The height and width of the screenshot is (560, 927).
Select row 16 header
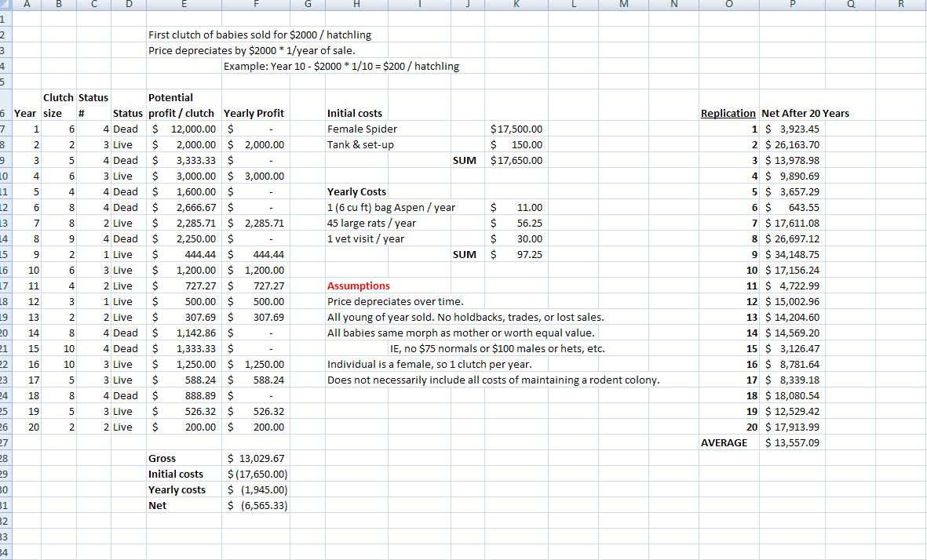[x=5, y=270]
